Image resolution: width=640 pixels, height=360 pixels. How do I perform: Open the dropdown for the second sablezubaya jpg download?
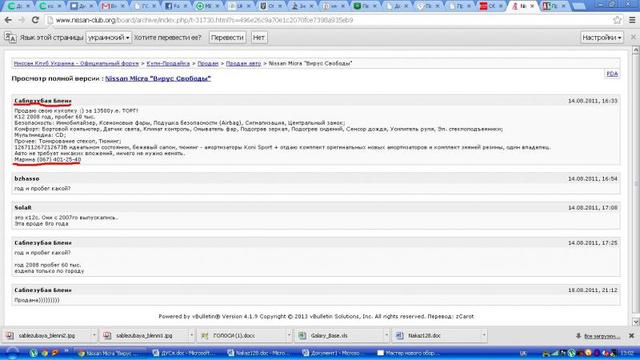[191, 336]
